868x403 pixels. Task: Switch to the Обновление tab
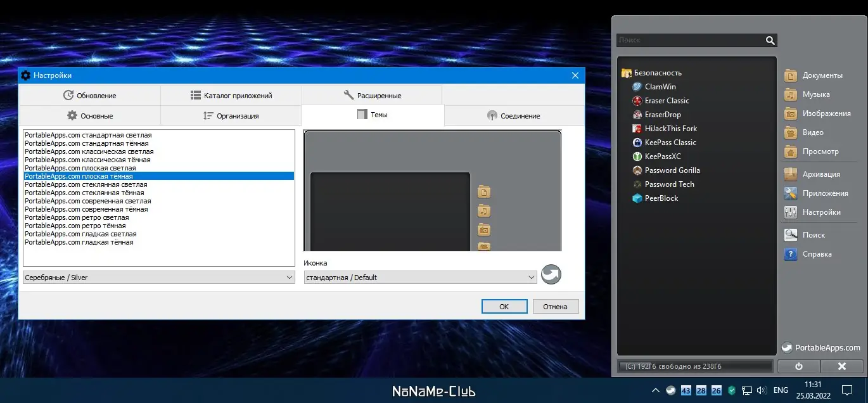click(x=90, y=96)
